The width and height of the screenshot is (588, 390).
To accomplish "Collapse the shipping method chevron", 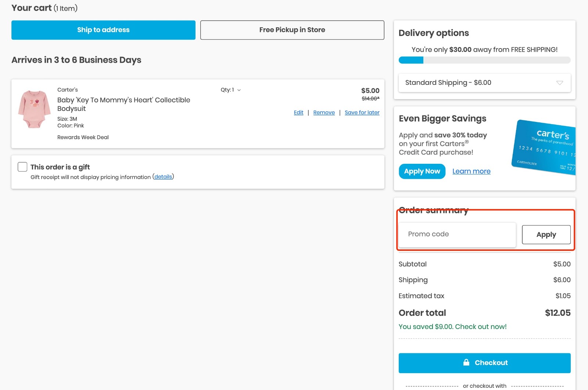I will 560,83.
